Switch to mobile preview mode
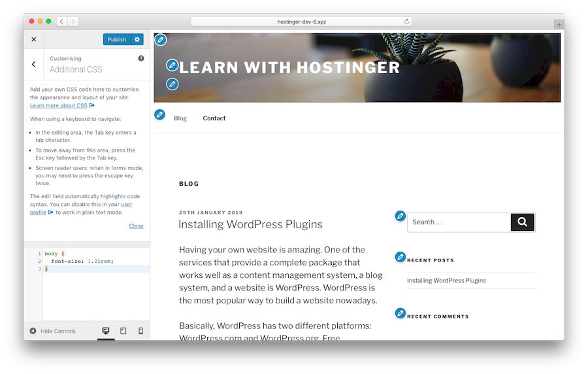588x374 pixels. (140, 331)
